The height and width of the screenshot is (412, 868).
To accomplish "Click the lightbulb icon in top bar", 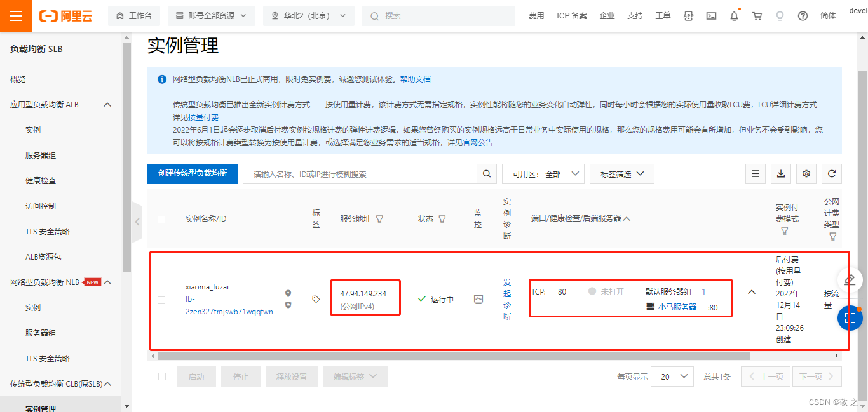I will pos(780,16).
